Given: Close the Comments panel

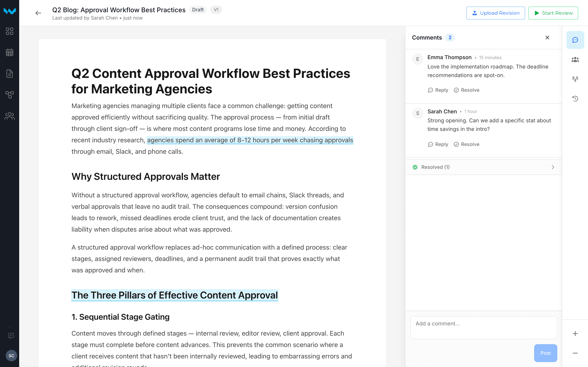Looking at the screenshot, I should pos(547,37).
